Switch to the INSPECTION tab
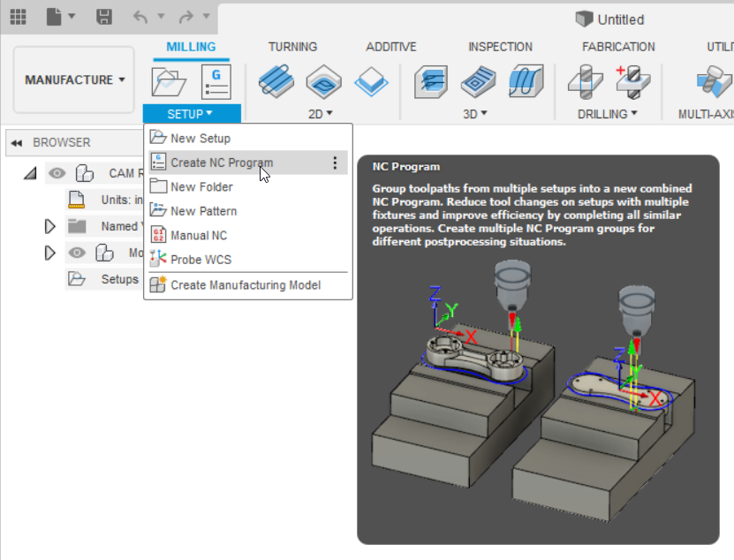 [500, 47]
